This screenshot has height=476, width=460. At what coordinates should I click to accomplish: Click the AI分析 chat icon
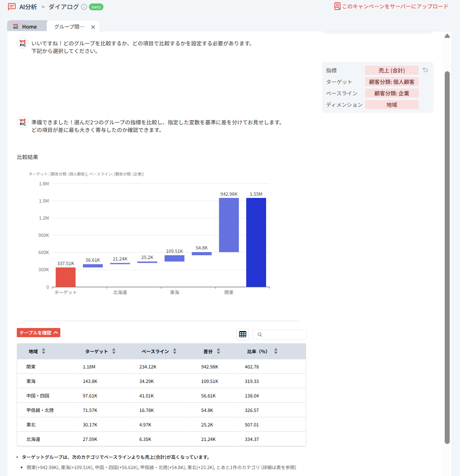[12, 7]
